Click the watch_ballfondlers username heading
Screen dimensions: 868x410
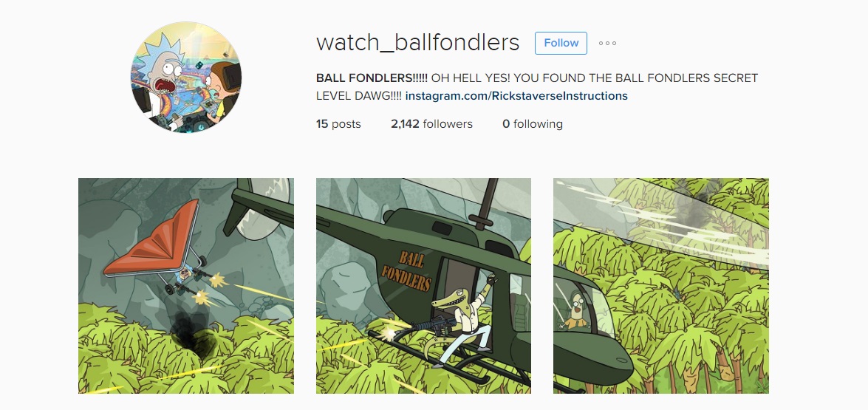(x=417, y=43)
